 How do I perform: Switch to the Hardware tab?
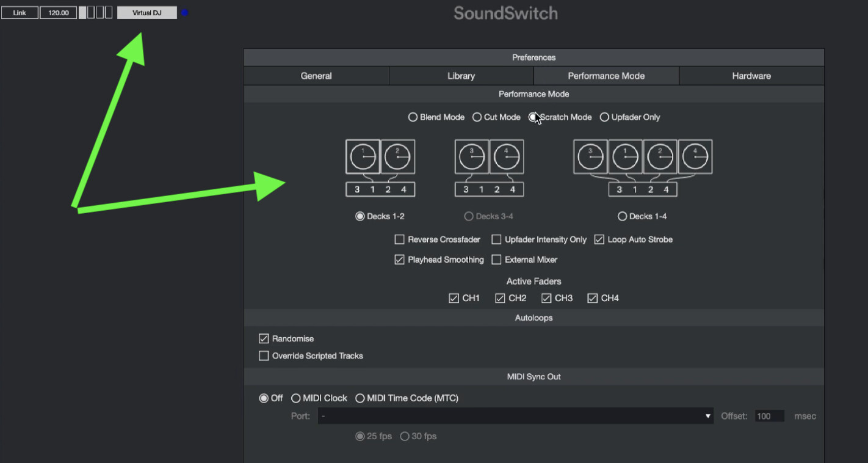751,76
